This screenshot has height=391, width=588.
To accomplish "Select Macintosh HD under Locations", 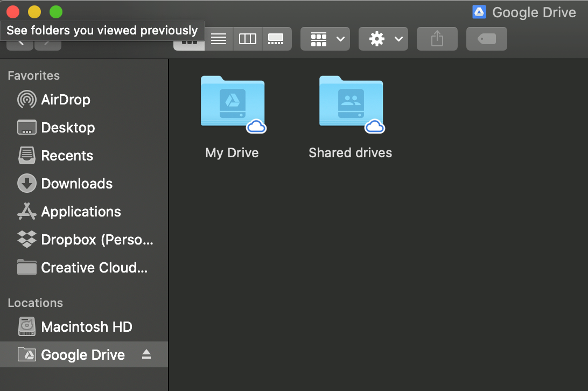I will tap(86, 327).
